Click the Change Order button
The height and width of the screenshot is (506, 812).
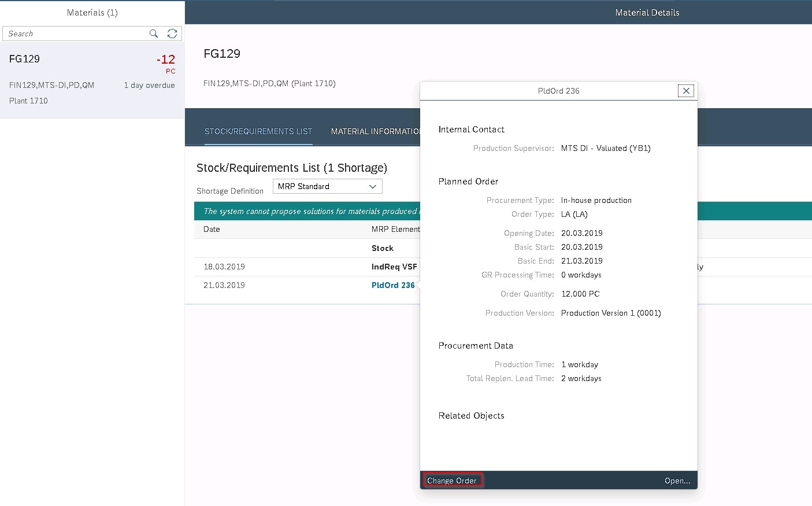(452, 481)
